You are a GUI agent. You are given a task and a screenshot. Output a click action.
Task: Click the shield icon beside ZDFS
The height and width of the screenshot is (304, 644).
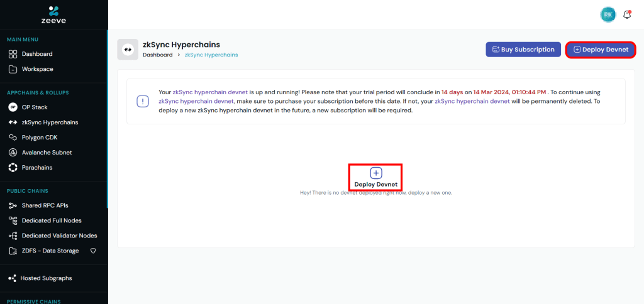pos(93,251)
